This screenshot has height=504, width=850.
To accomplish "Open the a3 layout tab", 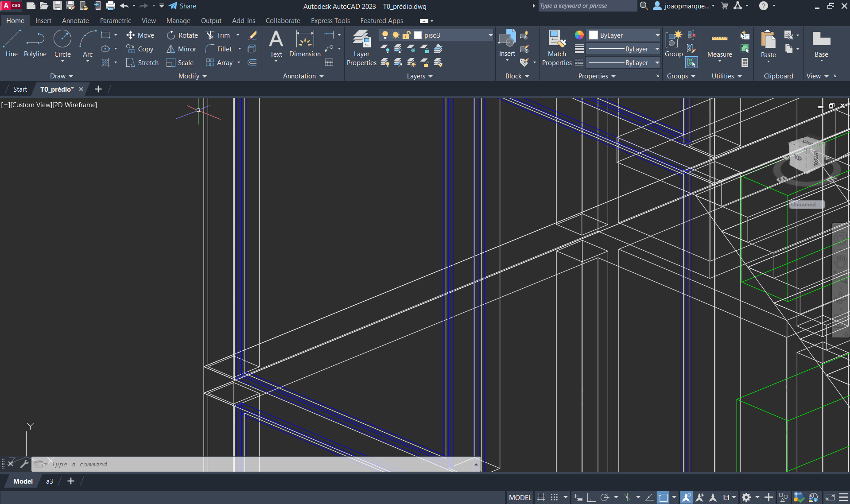I will [49, 481].
